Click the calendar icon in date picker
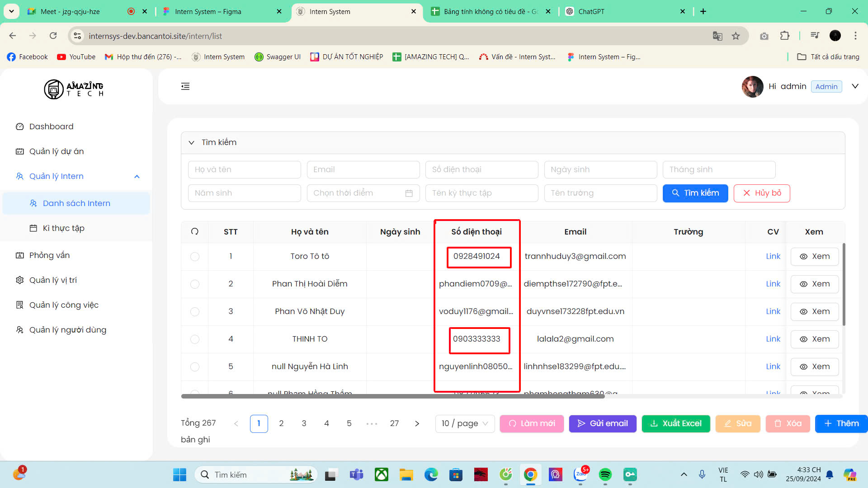Screen dimensions: 868x488 409,193
